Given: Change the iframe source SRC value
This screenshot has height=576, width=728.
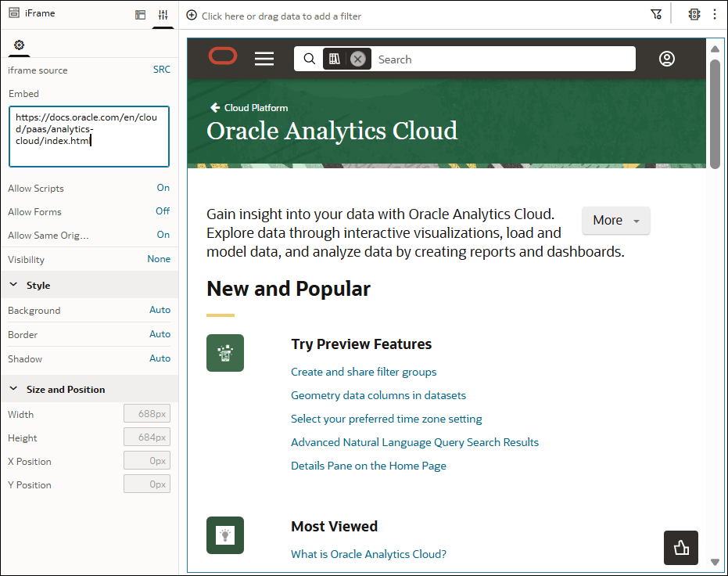Looking at the screenshot, I should point(162,70).
